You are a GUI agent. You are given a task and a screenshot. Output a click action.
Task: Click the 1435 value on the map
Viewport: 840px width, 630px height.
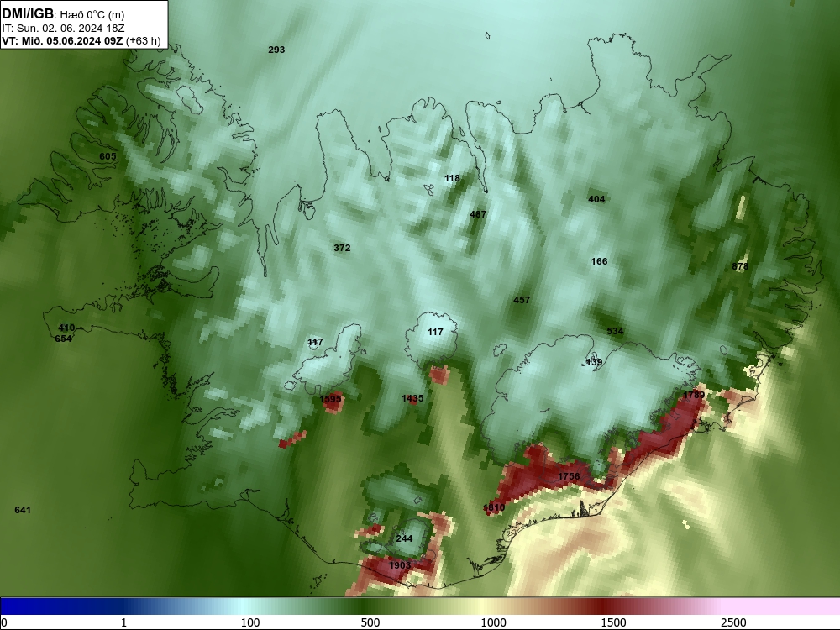point(412,398)
